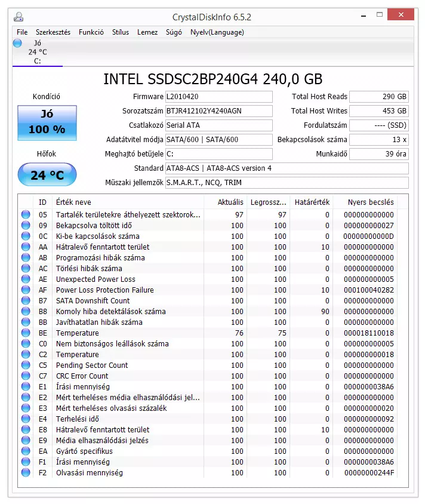The height and width of the screenshot is (504, 425).
Task: Click the Fordulatszám value field
Action: point(379,125)
